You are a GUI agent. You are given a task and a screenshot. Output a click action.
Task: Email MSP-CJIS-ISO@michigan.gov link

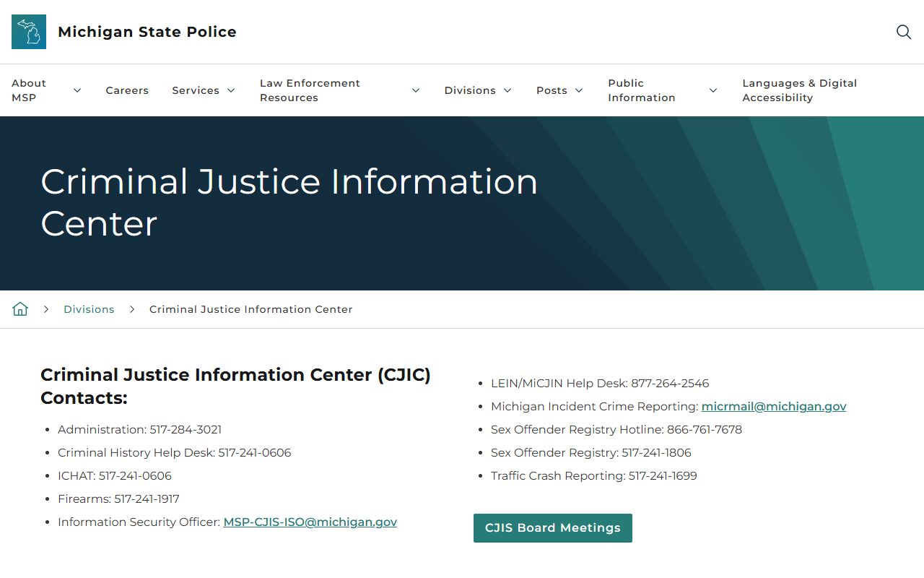click(310, 522)
